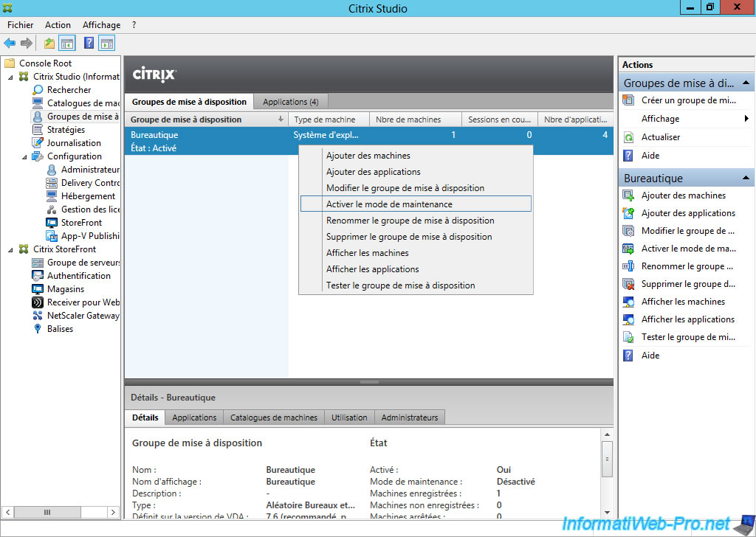Collapse the Configuration tree node
This screenshot has height=537, width=756.
pos(25,156)
